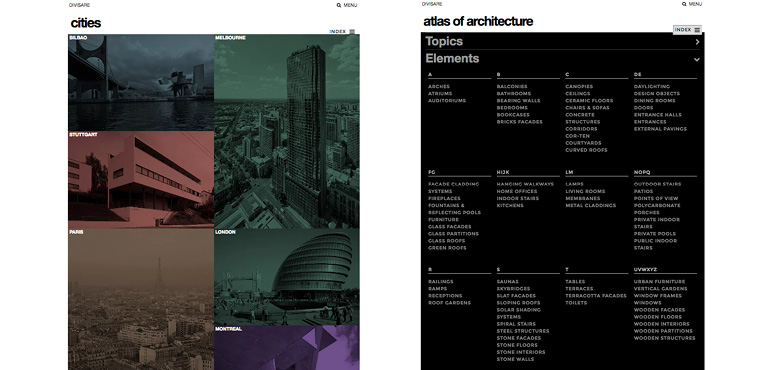Open the WINDOW FRAMES link

coord(658,296)
